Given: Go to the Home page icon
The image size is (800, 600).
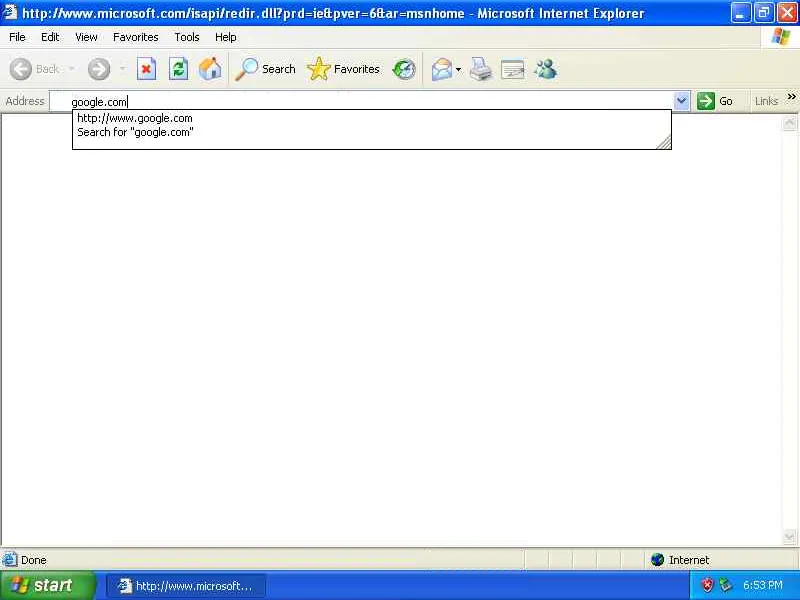Looking at the screenshot, I should [x=210, y=69].
